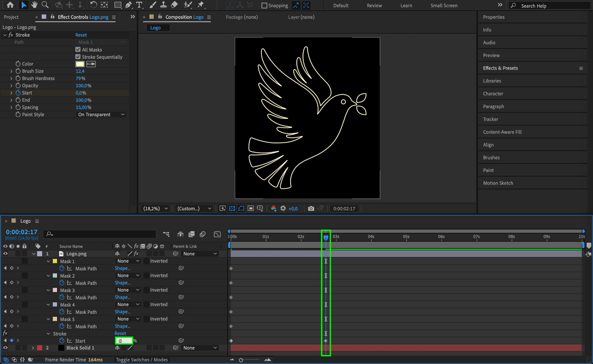The height and width of the screenshot is (364, 593).
Task: Open the Stroke Color swatch
Action: coord(80,64)
